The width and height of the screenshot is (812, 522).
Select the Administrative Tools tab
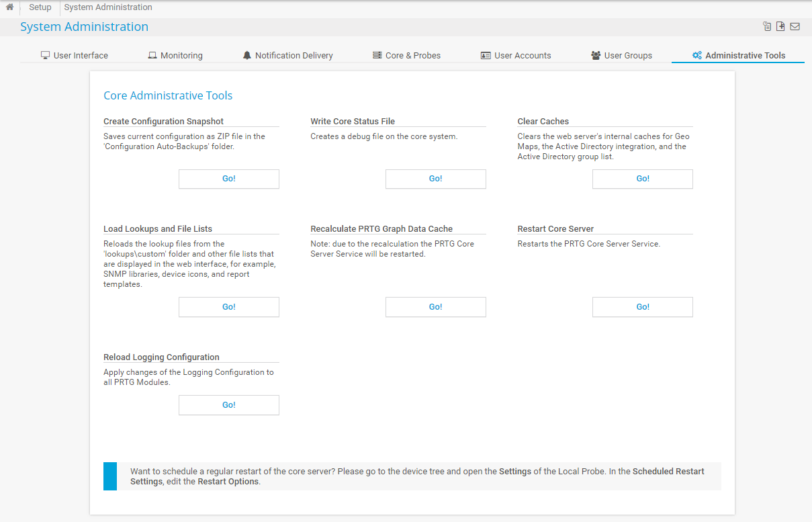(x=738, y=56)
